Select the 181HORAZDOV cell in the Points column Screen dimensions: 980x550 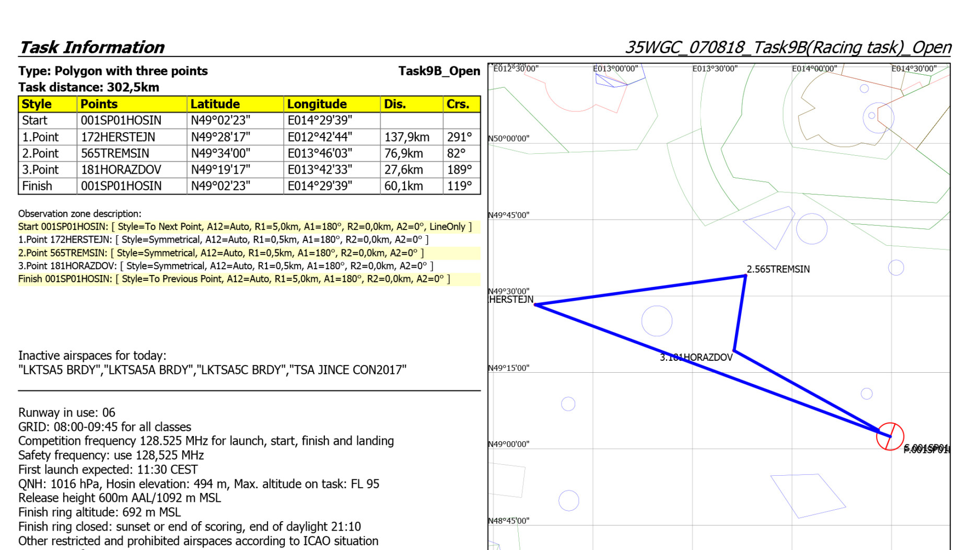pyautogui.click(x=121, y=170)
